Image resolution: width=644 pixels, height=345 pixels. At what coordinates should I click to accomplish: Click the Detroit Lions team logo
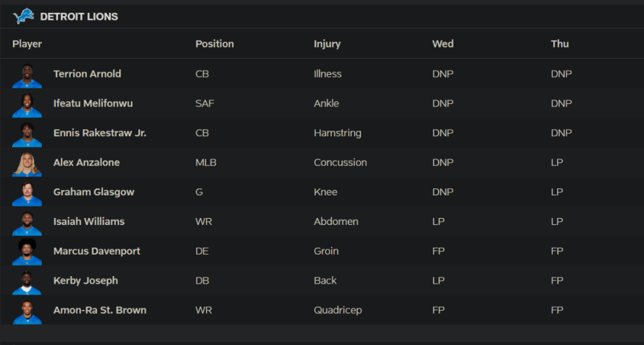click(x=23, y=16)
